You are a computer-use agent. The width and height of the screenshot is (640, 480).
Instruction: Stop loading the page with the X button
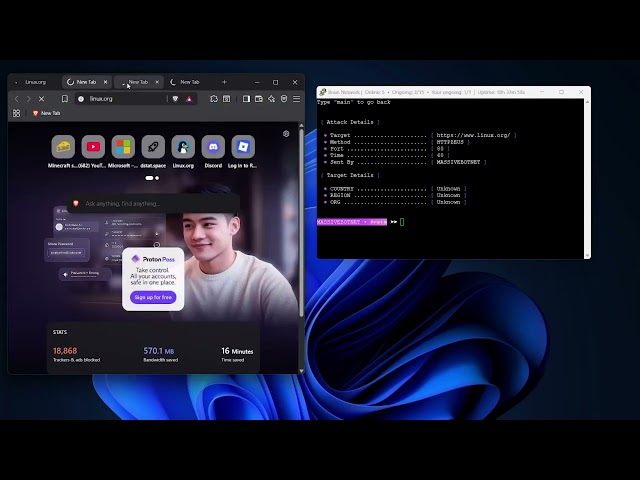pos(41,99)
